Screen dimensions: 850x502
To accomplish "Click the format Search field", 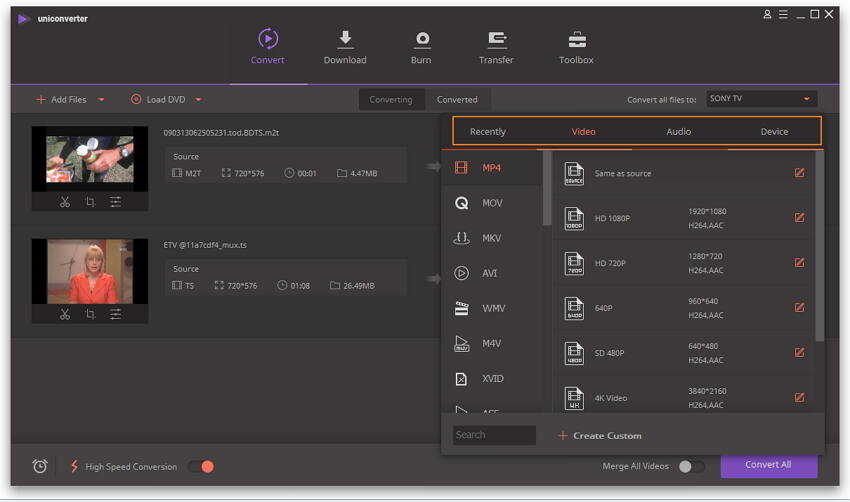I will point(494,435).
